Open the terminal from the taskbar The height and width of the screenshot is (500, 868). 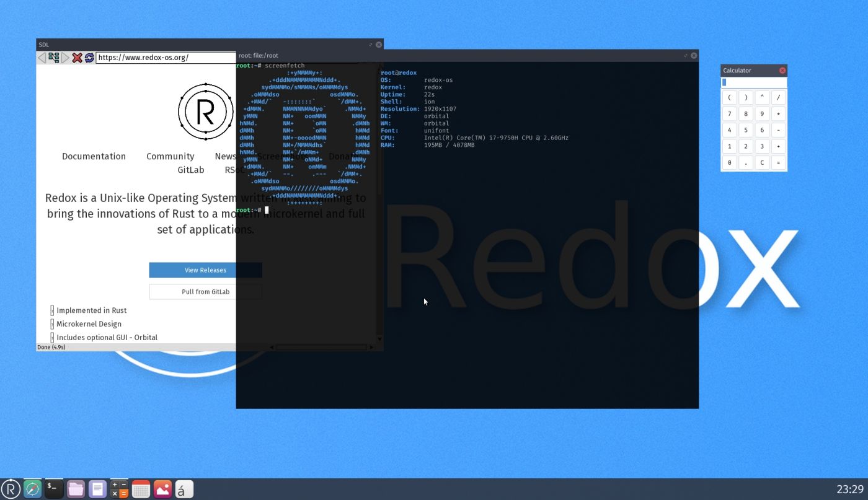click(54, 489)
